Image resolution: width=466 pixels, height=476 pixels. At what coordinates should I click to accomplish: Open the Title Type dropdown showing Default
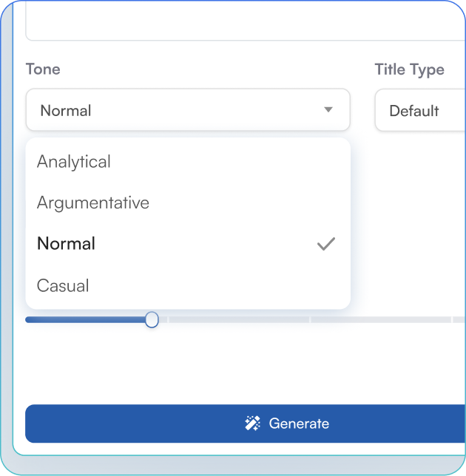[x=419, y=111]
